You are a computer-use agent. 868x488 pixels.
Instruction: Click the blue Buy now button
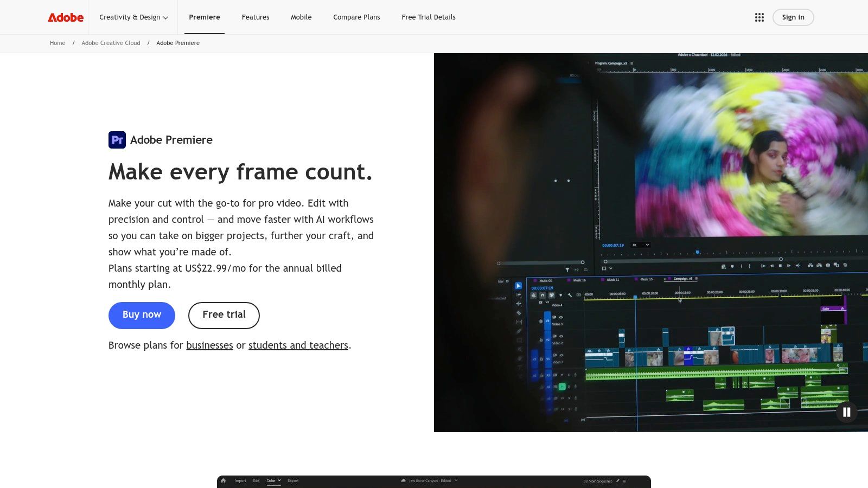[142, 316]
